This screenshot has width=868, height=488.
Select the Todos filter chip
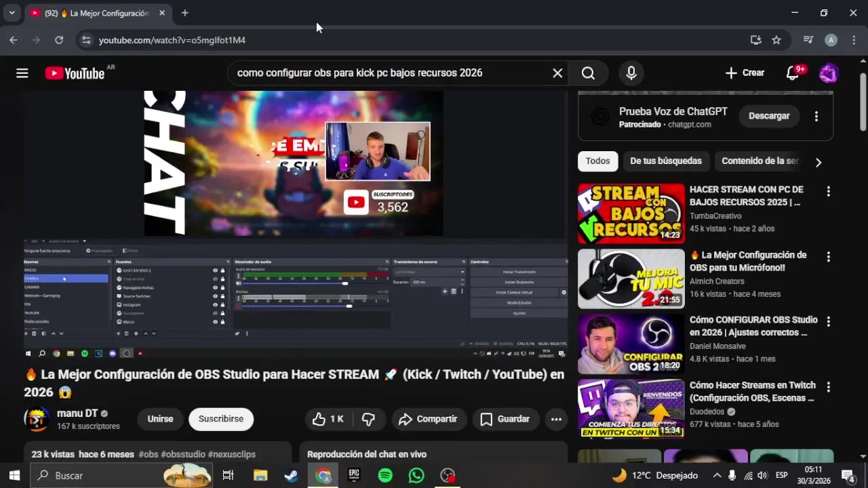click(x=598, y=161)
